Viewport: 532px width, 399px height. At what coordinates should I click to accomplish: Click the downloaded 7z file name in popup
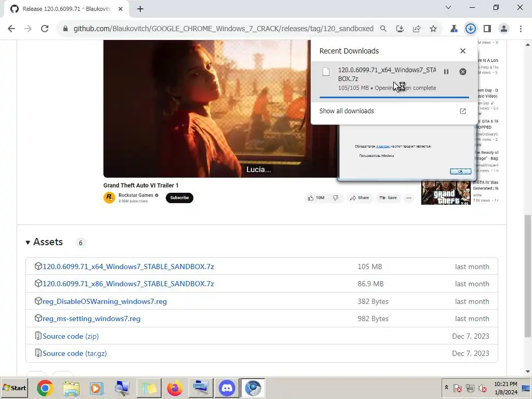click(387, 74)
